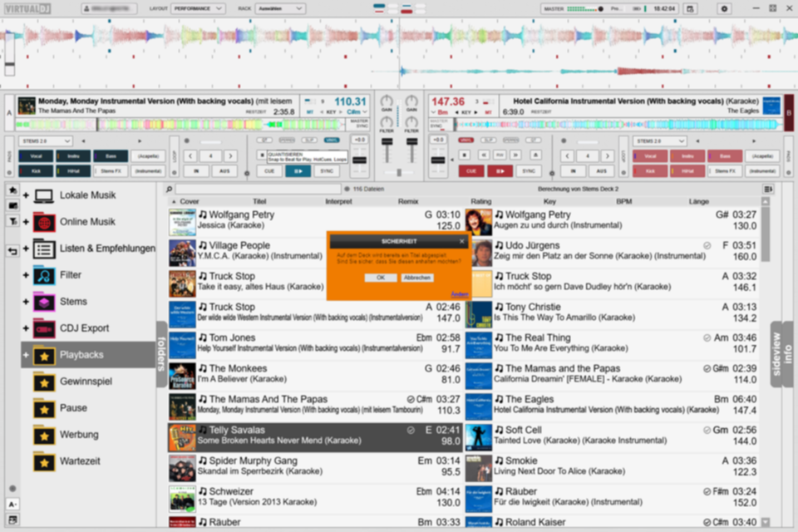Click the crossfader in the mixer

pos(399,173)
